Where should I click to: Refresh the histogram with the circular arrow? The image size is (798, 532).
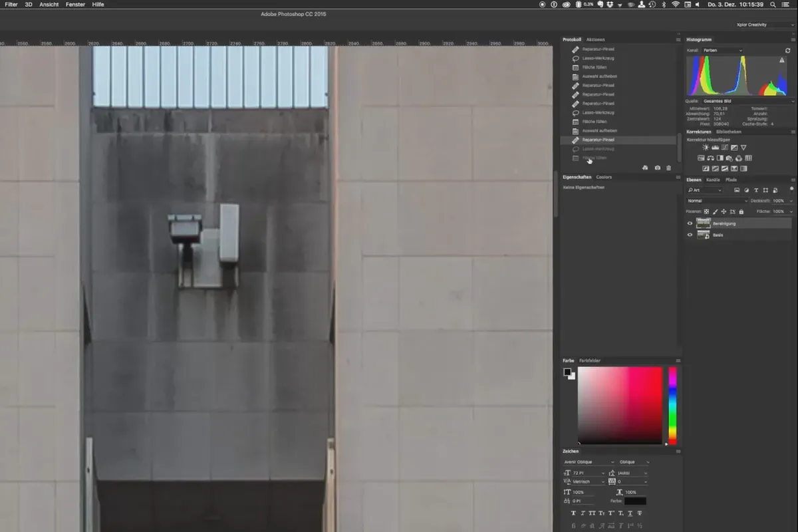click(x=787, y=51)
